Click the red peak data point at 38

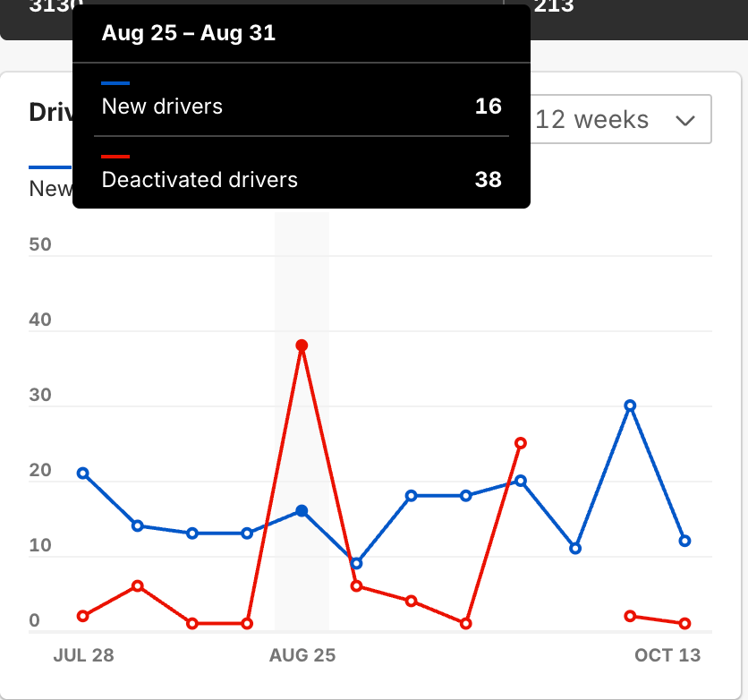click(302, 346)
